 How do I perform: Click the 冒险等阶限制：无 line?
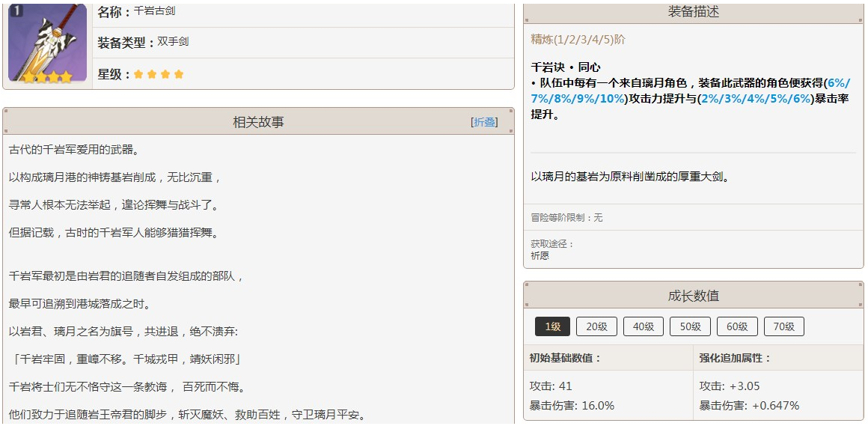tap(567, 218)
